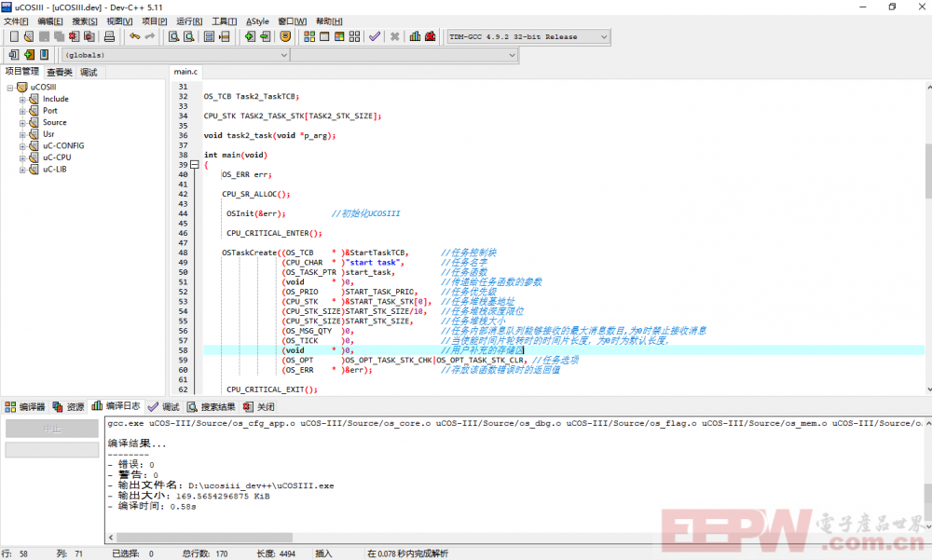Click the Redo arrow toolbar icon
Image resolution: width=932 pixels, height=560 pixels.
click(x=150, y=37)
